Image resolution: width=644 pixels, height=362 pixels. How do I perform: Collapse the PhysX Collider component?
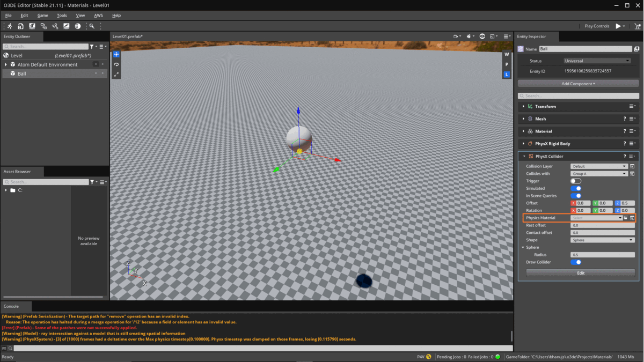[524, 157]
